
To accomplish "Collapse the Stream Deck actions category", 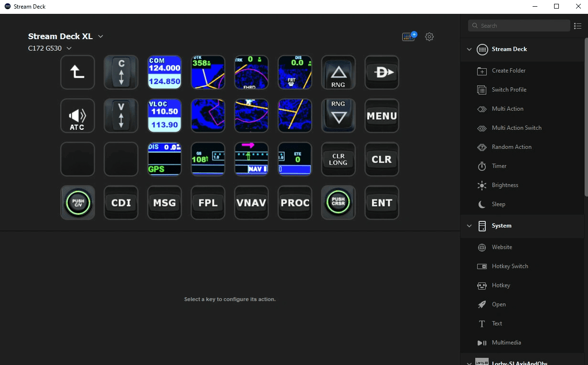I will 469,49.
